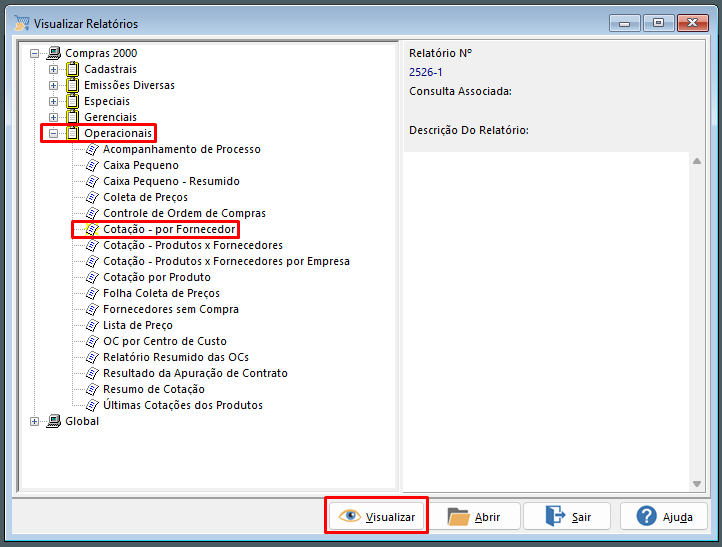Select report Folha Coleta de Preços
Image resolution: width=722 pixels, height=547 pixels.
(161, 293)
